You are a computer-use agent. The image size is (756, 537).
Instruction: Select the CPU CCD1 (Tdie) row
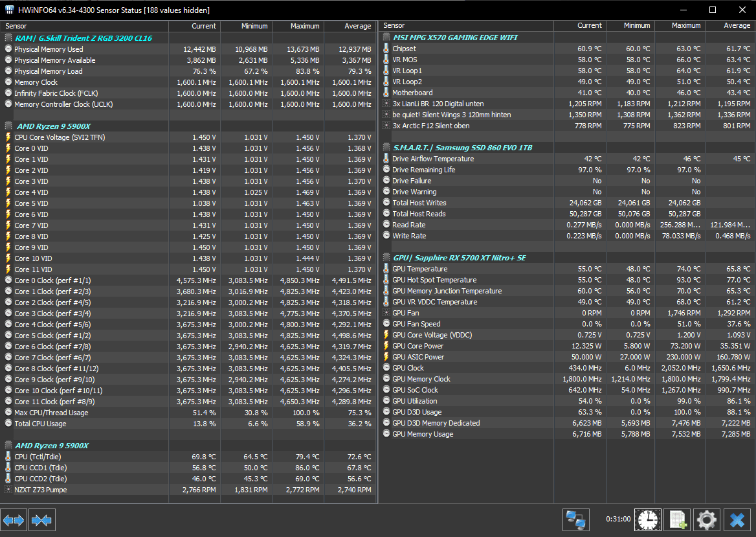[188, 468]
